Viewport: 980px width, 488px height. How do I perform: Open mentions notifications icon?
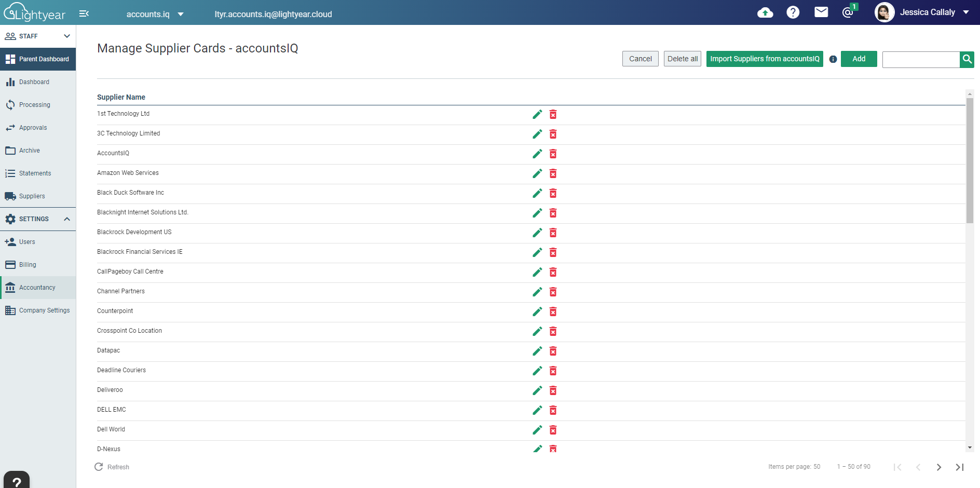(x=848, y=12)
